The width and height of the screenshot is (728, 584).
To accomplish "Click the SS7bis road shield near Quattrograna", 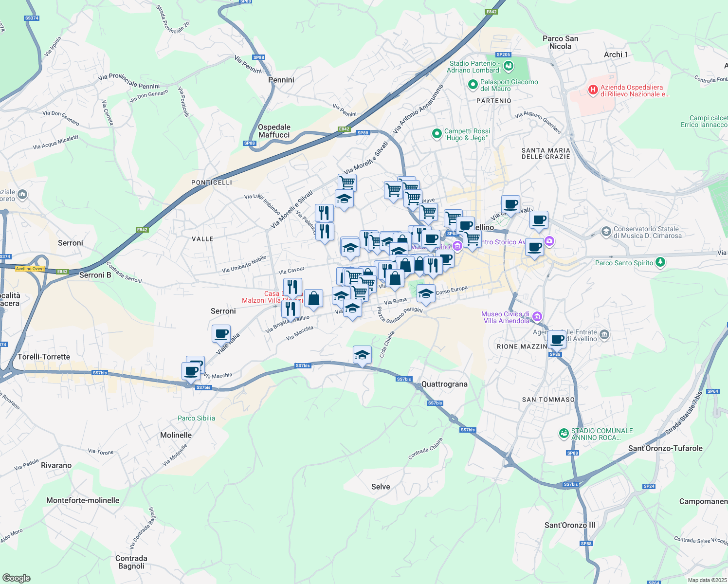I will point(435,403).
